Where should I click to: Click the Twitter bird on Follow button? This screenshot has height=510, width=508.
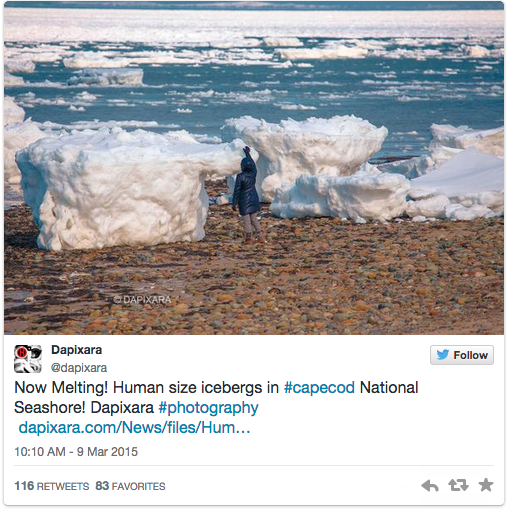(443, 355)
